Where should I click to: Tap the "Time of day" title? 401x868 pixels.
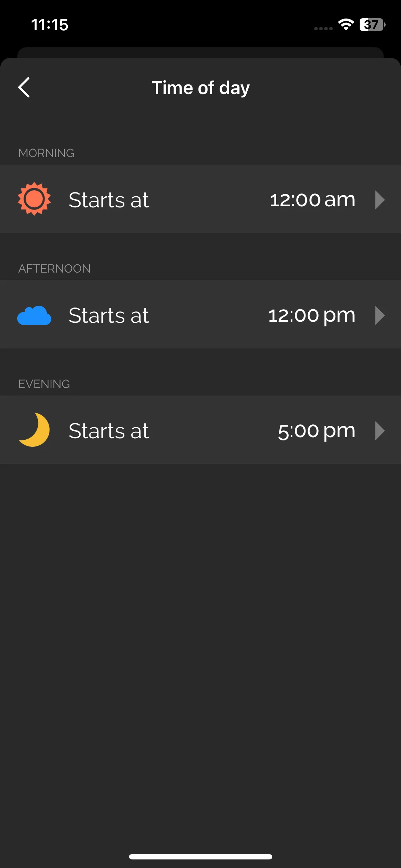(201, 88)
